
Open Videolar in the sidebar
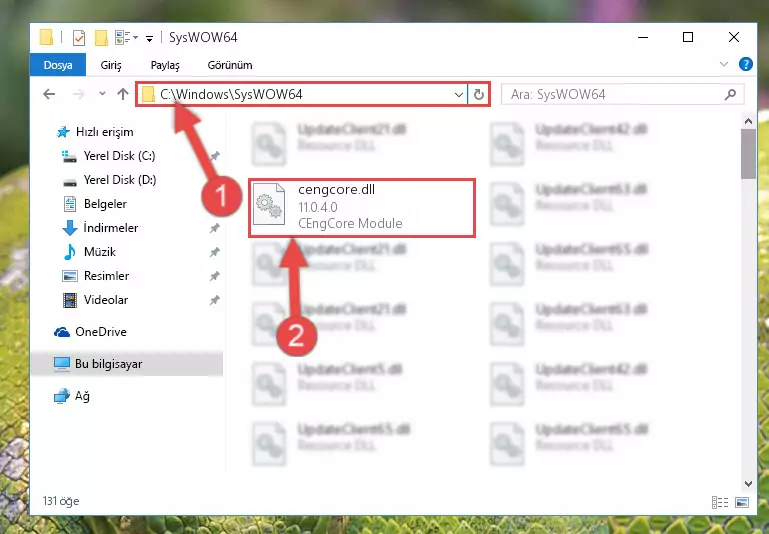[x=106, y=300]
